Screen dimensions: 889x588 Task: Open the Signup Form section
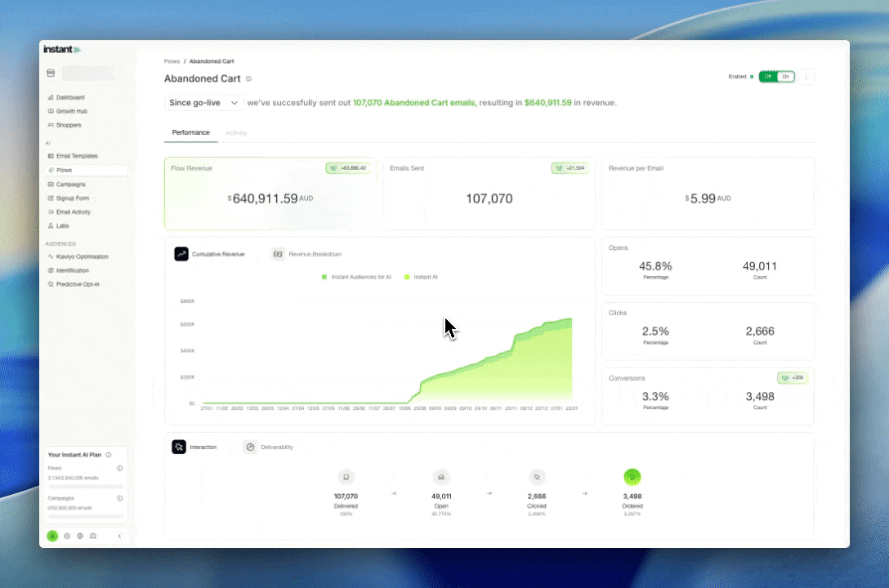73,198
